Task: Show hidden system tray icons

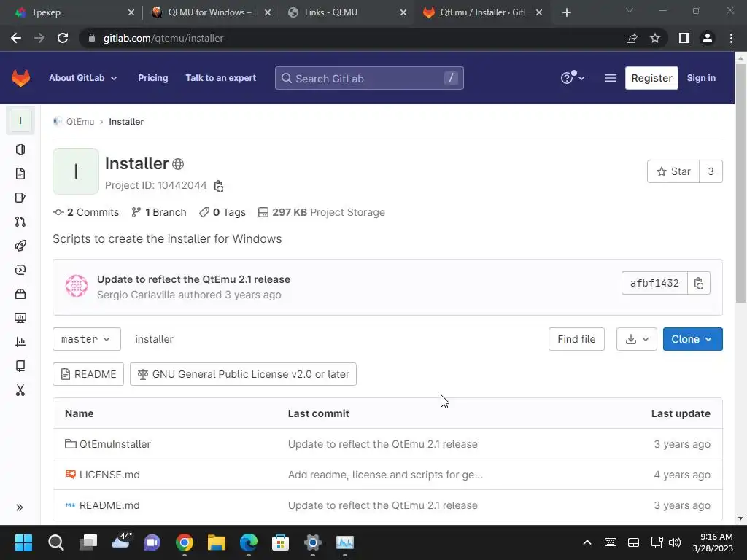Action: click(x=587, y=542)
